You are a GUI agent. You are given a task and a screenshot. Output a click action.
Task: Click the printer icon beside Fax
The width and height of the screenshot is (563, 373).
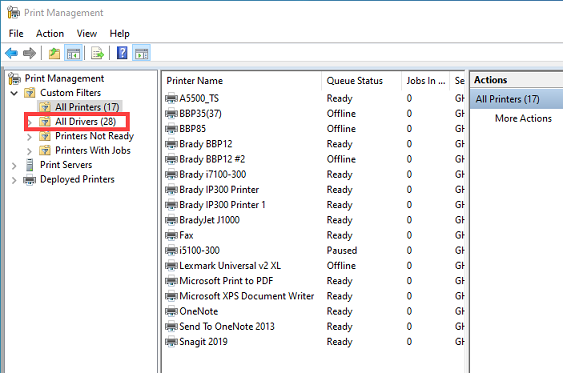pos(171,236)
